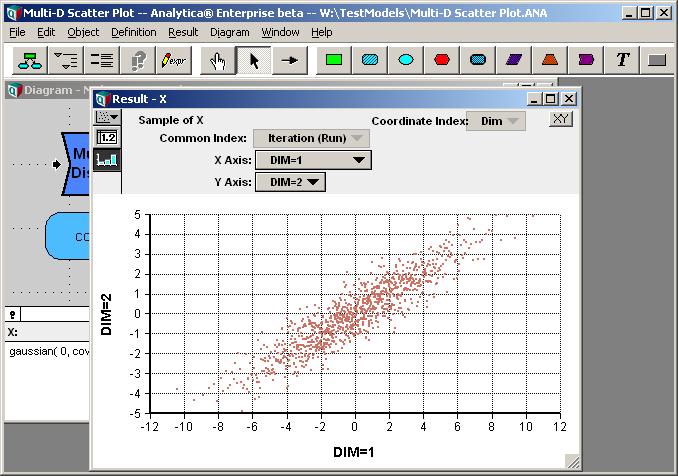Select the browse hand tool
678x476 pixels.
(218, 61)
